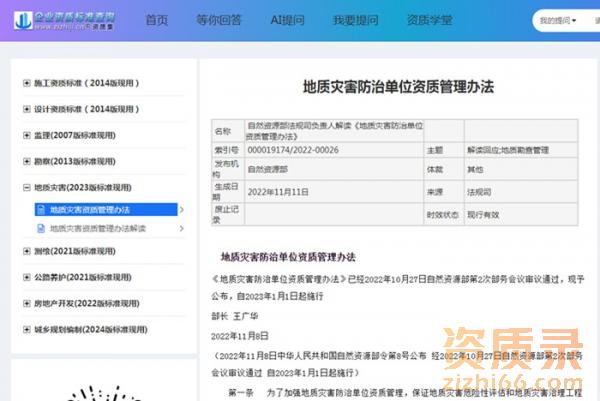Expand 公路养护(2021版标准现用) category
Viewport: 600px width, 401px height.
point(27,277)
